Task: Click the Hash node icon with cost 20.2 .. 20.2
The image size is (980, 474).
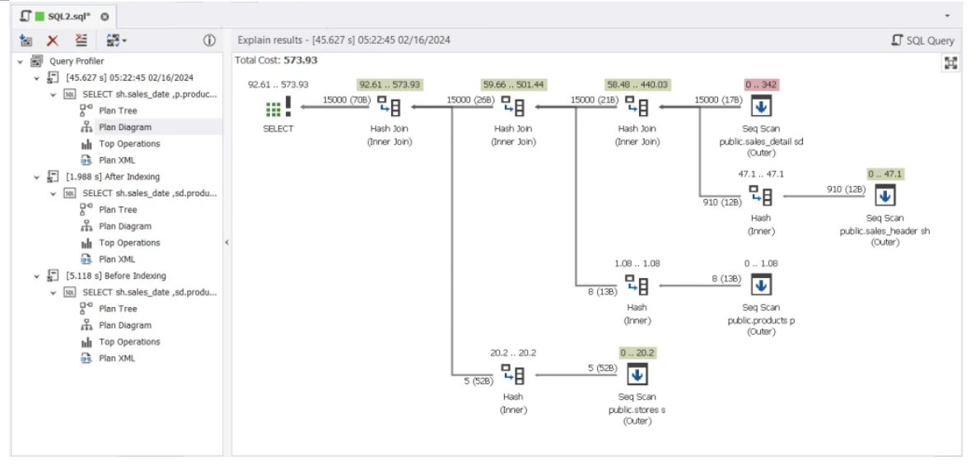Action: 512,374
